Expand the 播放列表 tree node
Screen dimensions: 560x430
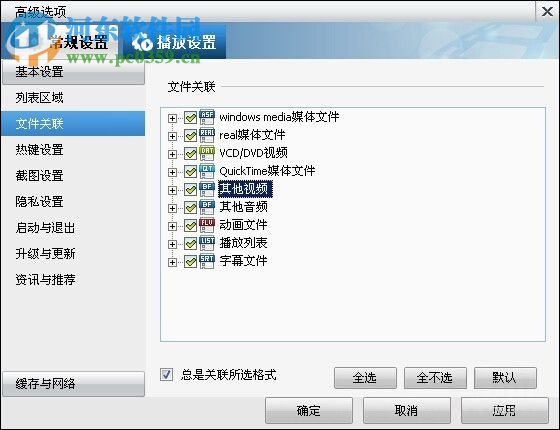172,244
